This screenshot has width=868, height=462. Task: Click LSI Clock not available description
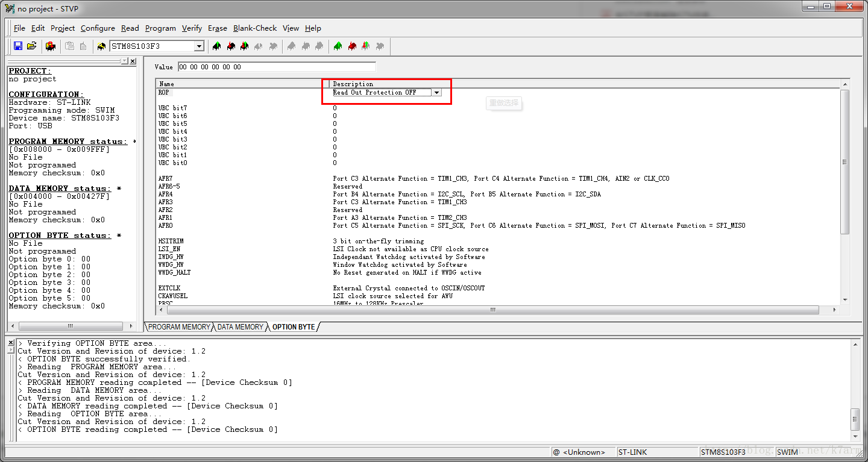click(410, 249)
